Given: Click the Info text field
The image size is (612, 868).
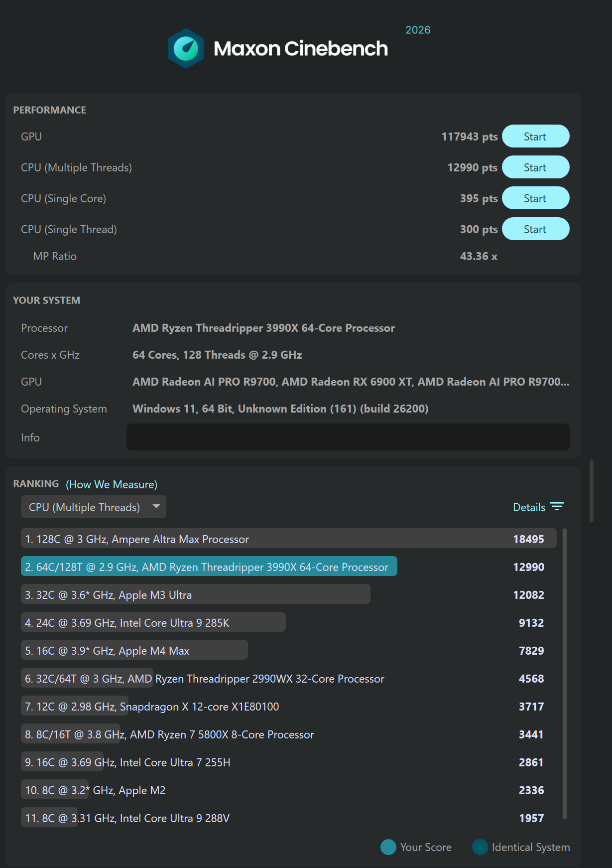Looking at the screenshot, I should coord(348,437).
